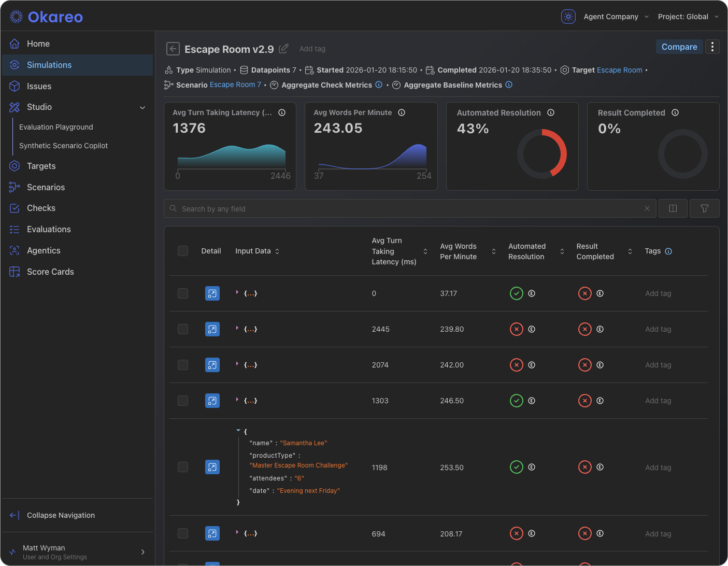
Task: Click the Compare button
Action: 679,47
